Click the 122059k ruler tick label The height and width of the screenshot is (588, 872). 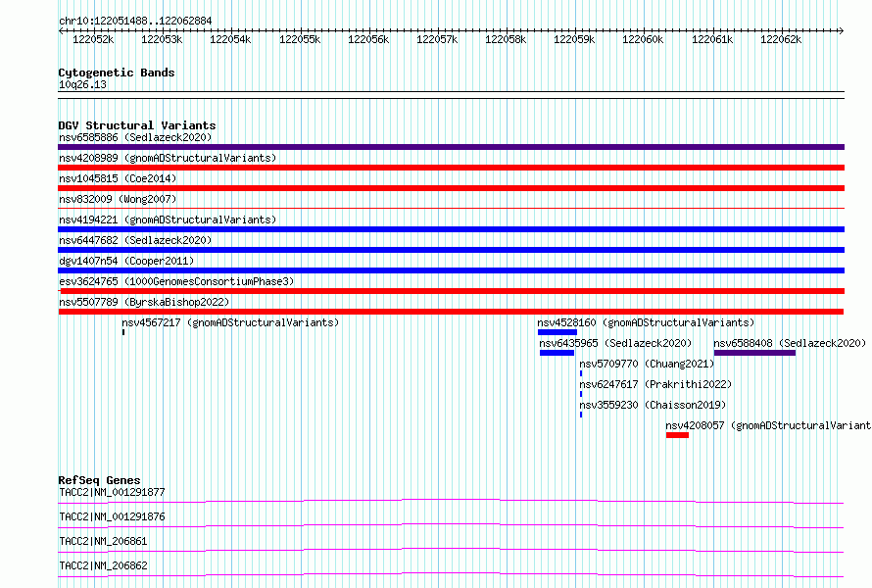coord(574,39)
